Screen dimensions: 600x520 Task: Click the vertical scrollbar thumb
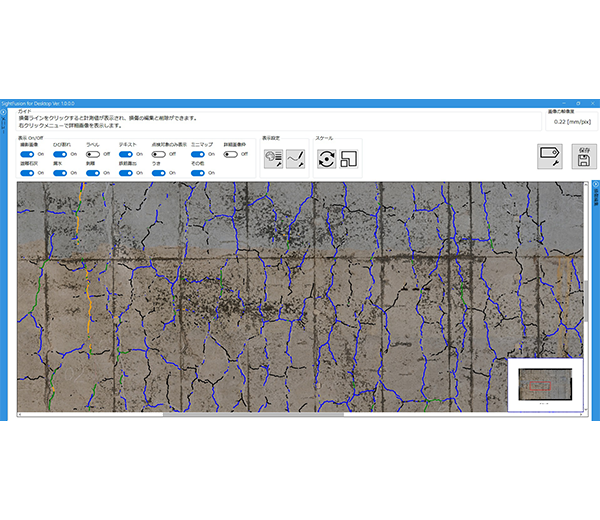(586, 301)
